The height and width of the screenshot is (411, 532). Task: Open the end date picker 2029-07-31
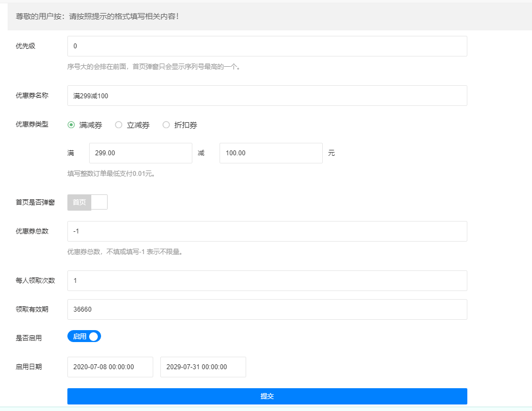203,367
